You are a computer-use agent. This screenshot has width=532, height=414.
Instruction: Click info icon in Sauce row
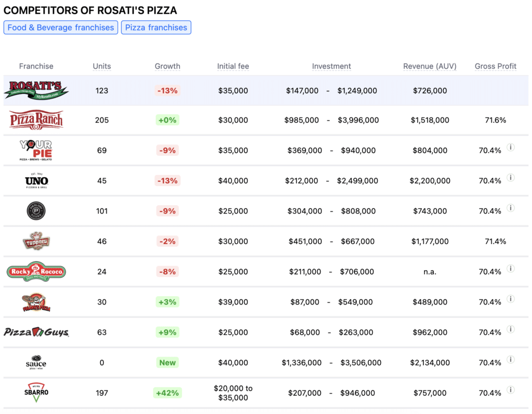pos(511,359)
